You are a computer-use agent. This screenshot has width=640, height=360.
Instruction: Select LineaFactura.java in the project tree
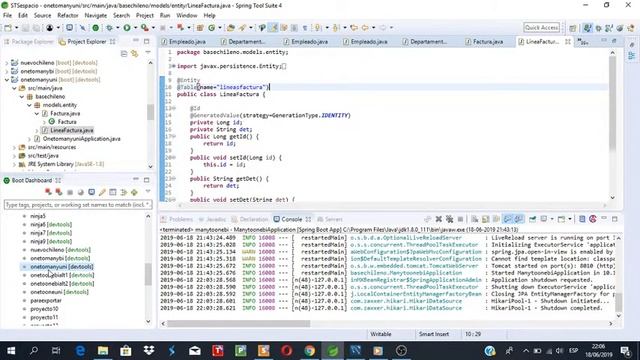pyautogui.click(x=72, y=130)
